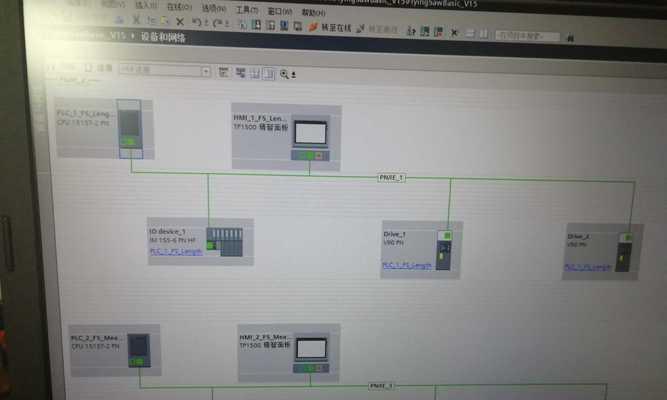Select the PLC_1_FS_Leng CPU device
The image size is (667, 400).
coord(105,129)
